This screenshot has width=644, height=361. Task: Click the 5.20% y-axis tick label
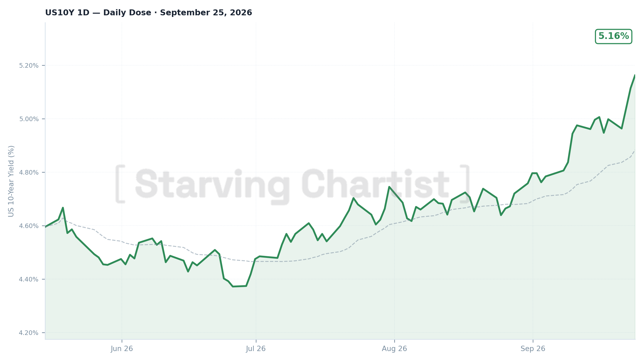[29, 66]
